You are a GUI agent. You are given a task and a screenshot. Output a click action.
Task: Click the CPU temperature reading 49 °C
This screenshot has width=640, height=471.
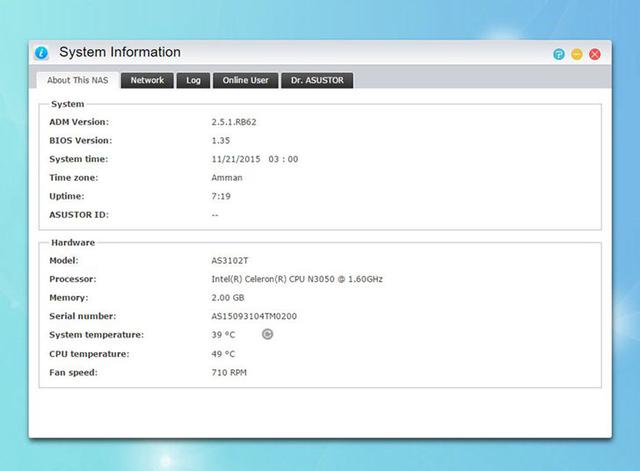[x=223, y=353]
